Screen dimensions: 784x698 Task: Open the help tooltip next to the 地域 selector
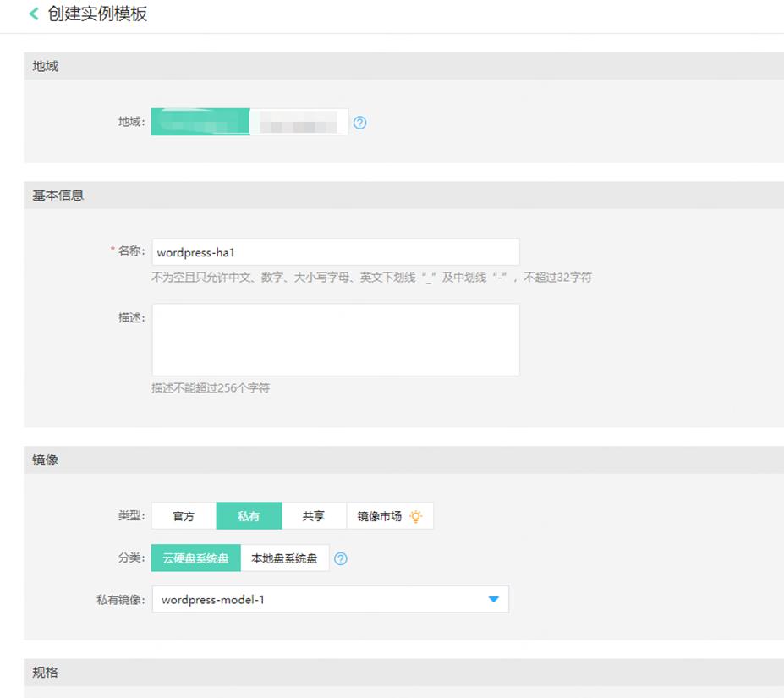click(359, 123)
